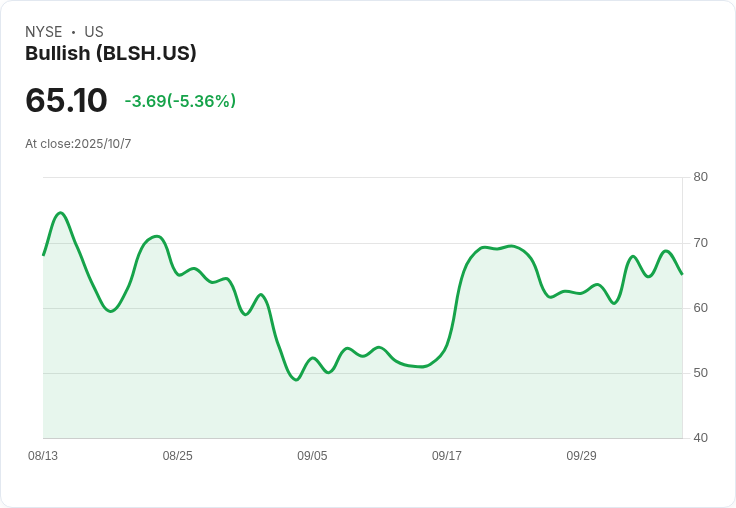
Task: Click the 60 price axis label
Action: [700, 308]
